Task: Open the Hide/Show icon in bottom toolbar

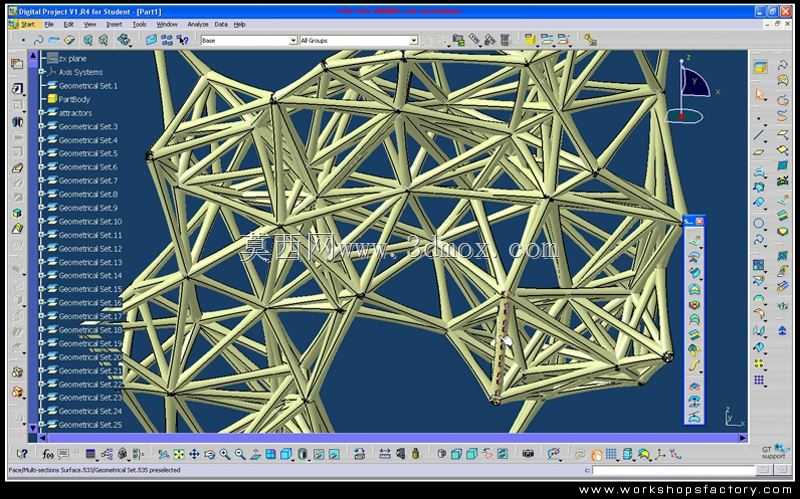Action: [x=319, y=454]
